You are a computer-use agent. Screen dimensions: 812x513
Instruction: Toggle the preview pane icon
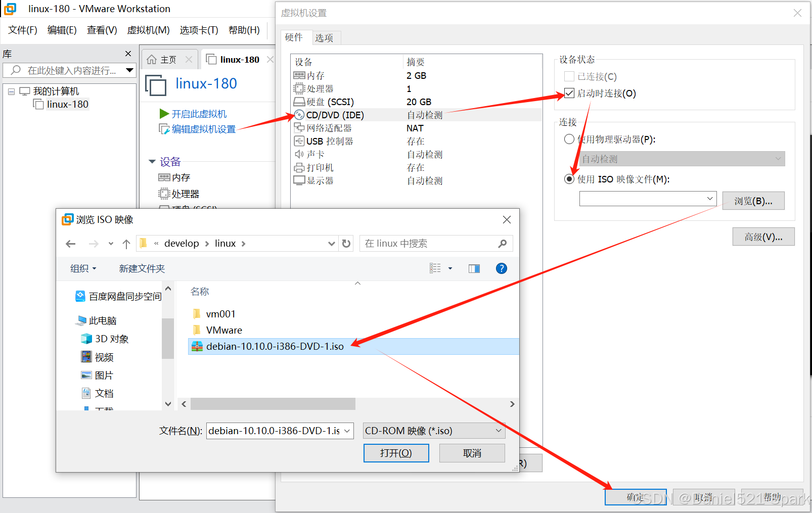tap(474, 268)
